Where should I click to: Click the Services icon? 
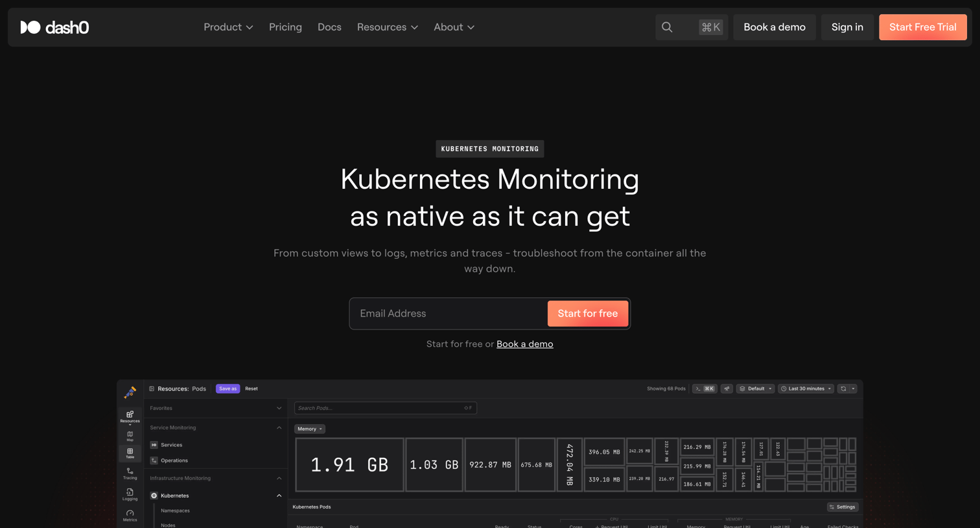click(154, 445)
